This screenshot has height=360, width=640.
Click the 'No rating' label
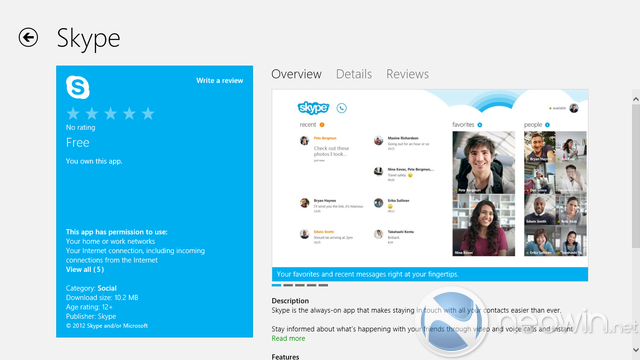(x=80, y=127)
